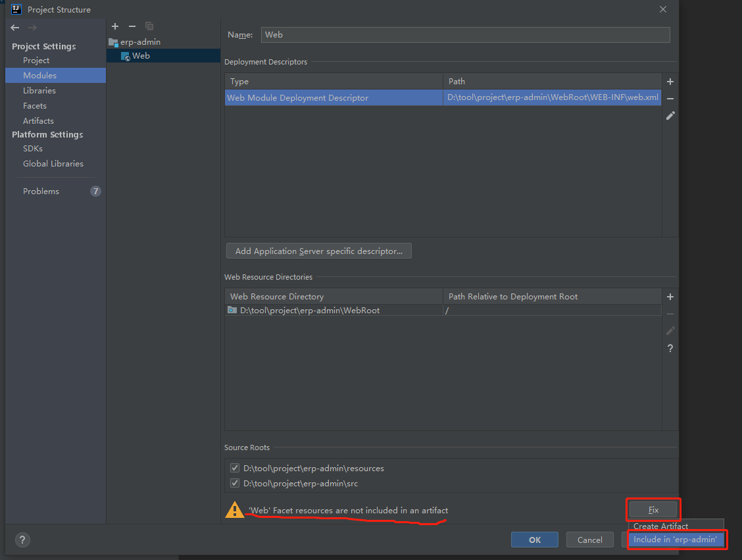Image resolution: width=742 pixels, height=560 pixels.
Task: Edit the deployment descriptor with the pencil icon
Action: tap(670, 116)
